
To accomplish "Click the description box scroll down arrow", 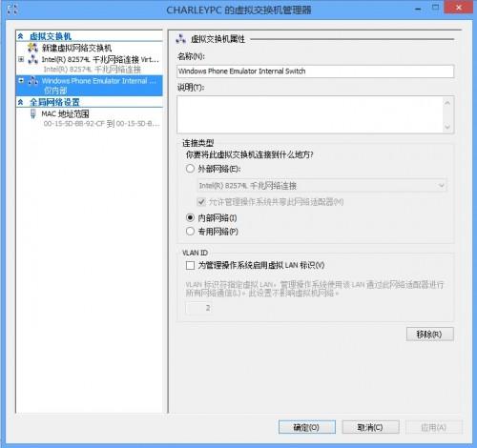I will click(x=447, y=127).
